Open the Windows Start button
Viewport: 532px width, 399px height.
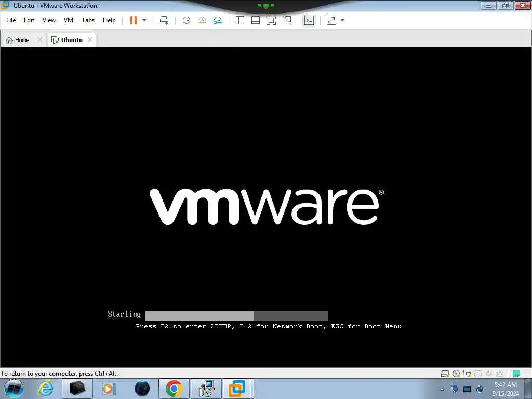(14, 389)
